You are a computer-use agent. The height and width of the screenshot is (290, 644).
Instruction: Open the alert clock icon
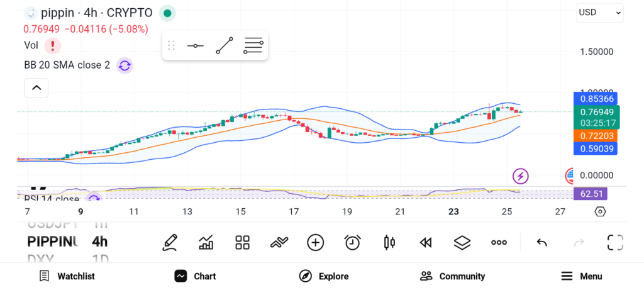pos(352,242)
